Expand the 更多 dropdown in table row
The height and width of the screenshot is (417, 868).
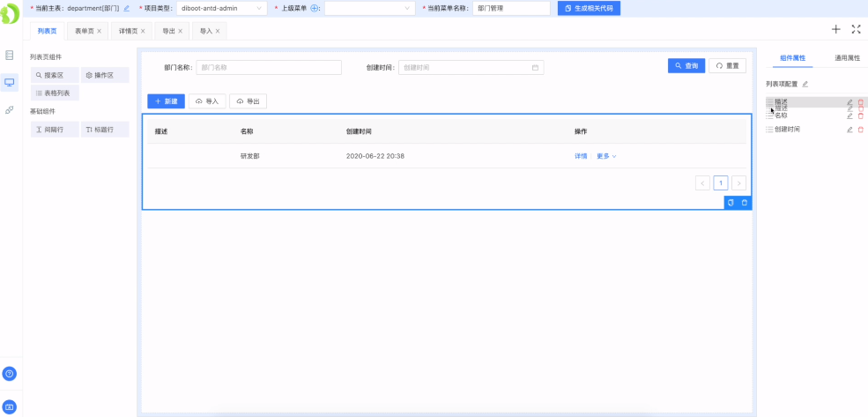[x=606, y=156]
